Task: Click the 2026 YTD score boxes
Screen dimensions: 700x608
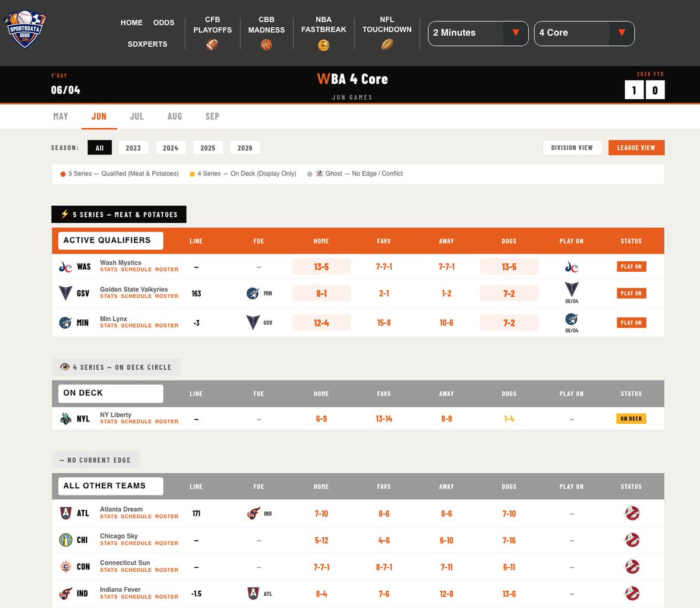Action: click(x=645, y=90)
